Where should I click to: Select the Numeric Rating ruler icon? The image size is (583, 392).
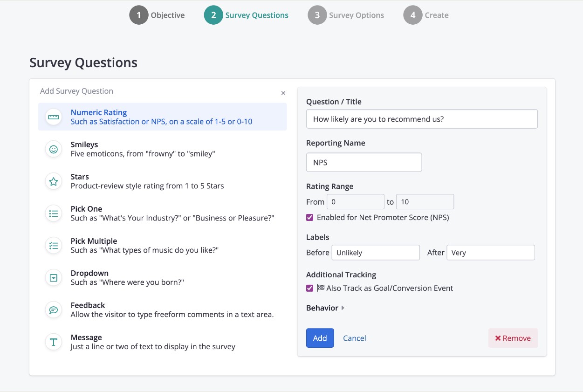pyautogui.click(x=54, y=117)
